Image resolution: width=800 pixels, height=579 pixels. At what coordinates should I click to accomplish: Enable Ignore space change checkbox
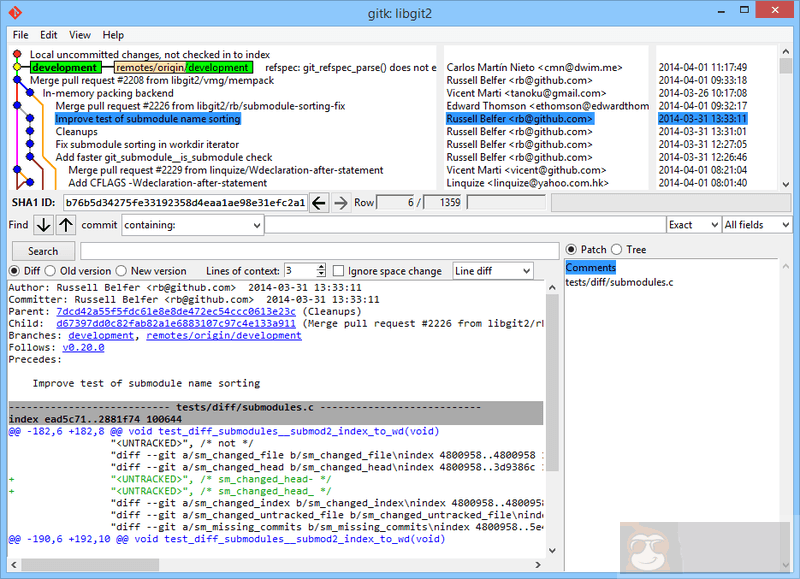click(340, 271)
